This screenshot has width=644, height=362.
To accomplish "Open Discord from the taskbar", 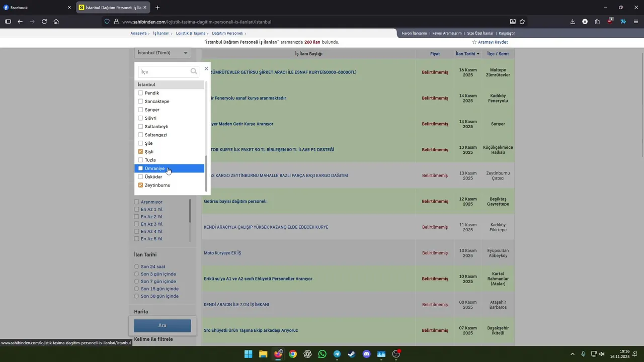I will (x=366, y=354).
